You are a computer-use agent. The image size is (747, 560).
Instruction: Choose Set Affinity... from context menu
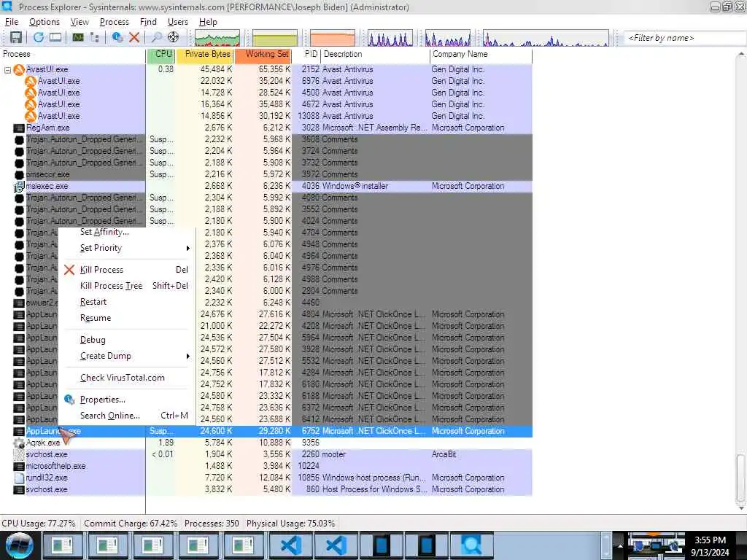pyautogui.click(x=127, y=232)
